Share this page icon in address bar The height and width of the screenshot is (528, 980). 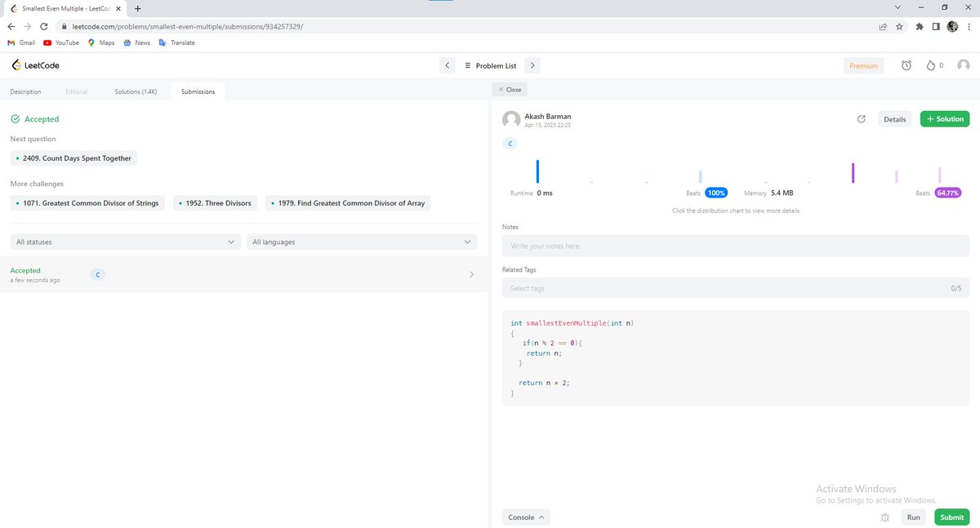(883, 26)
